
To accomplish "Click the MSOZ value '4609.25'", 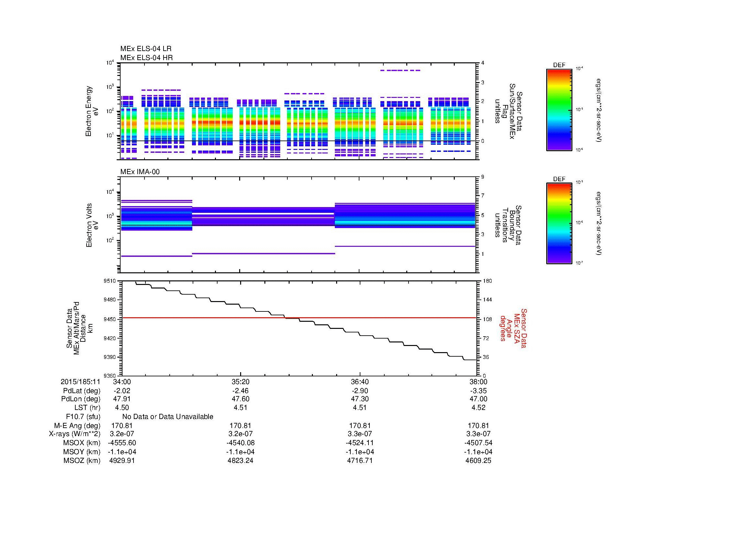I will point(478,461).
